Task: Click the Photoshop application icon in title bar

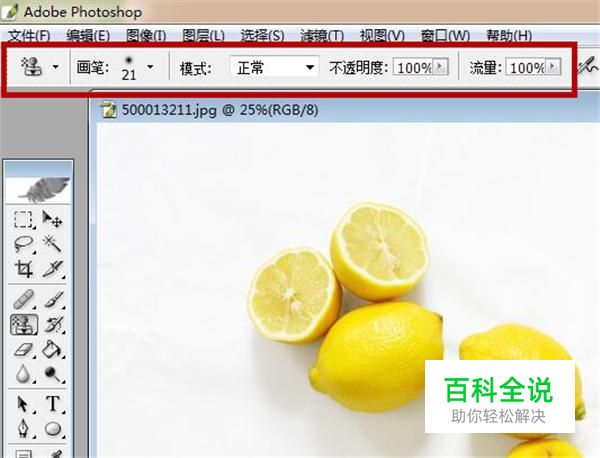Action: [x=10, y=11]
